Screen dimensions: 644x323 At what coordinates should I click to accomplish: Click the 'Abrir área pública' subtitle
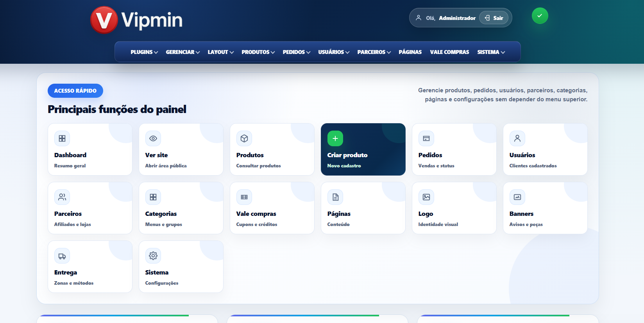click(x=166, y=166)
